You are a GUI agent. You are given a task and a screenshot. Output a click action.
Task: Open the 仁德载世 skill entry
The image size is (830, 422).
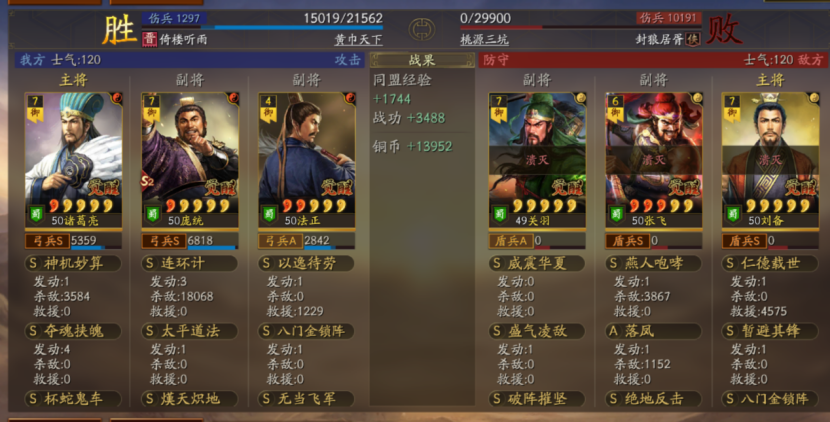tap(770, 263)
